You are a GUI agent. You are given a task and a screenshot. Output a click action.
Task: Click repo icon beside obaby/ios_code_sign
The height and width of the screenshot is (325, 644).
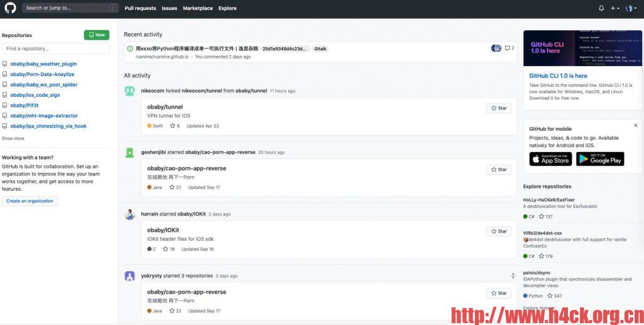point(5,95)
